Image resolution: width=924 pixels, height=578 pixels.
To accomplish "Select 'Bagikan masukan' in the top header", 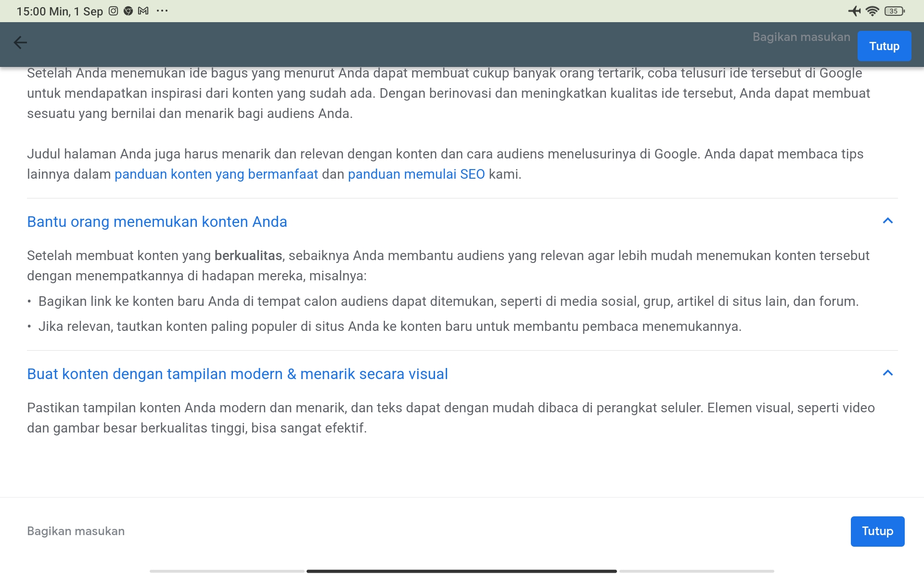I will (x=801, y=37).
